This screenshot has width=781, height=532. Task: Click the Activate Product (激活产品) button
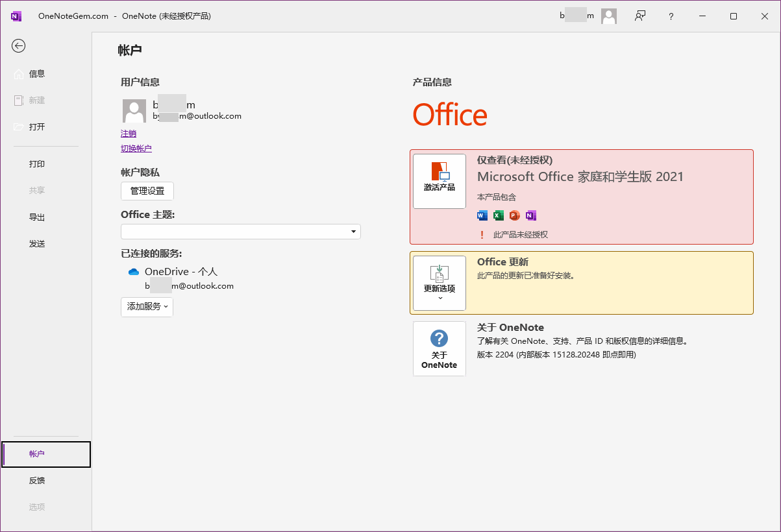tap(440, 181)
